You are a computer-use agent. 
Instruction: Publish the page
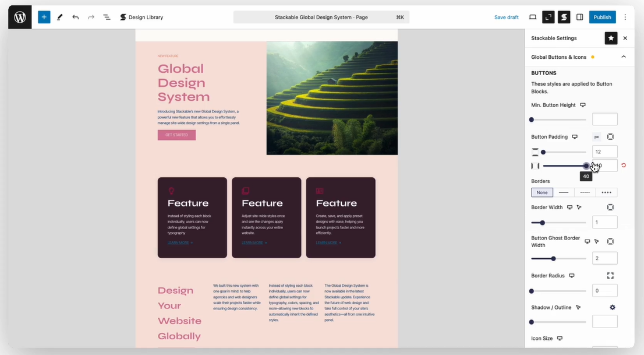point(602,17)
